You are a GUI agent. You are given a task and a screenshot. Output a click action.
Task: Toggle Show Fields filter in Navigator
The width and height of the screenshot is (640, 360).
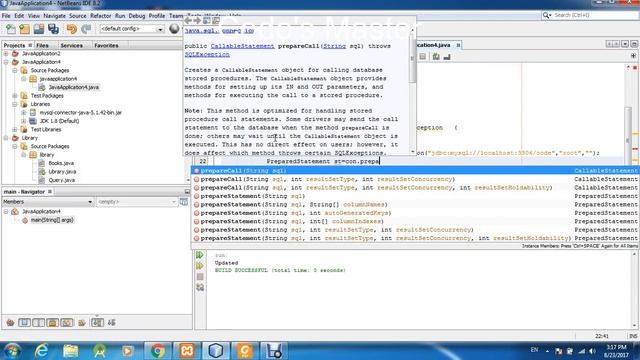(24, 323)
